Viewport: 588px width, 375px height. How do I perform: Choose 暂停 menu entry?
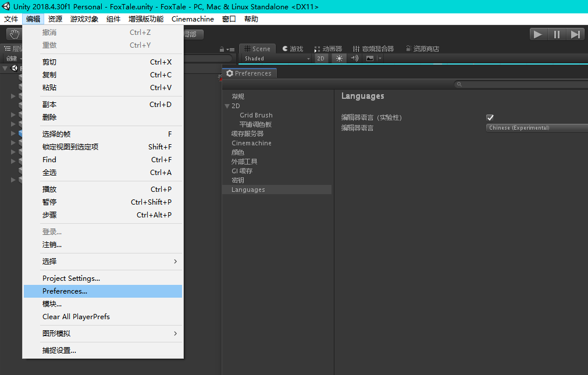click(103, 202)
